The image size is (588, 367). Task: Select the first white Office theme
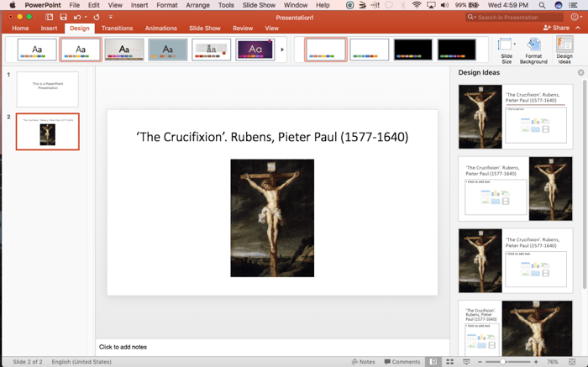(x=37, y=50)
